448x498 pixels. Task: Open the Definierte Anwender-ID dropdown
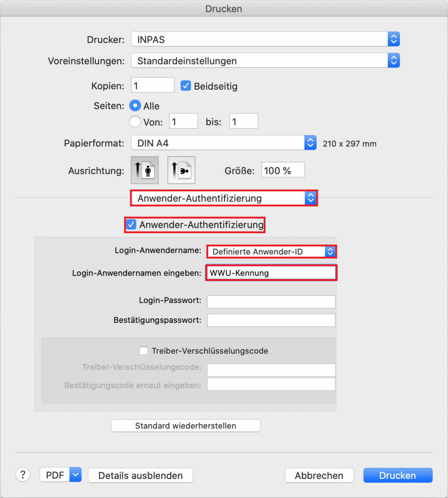coord(271,251)
